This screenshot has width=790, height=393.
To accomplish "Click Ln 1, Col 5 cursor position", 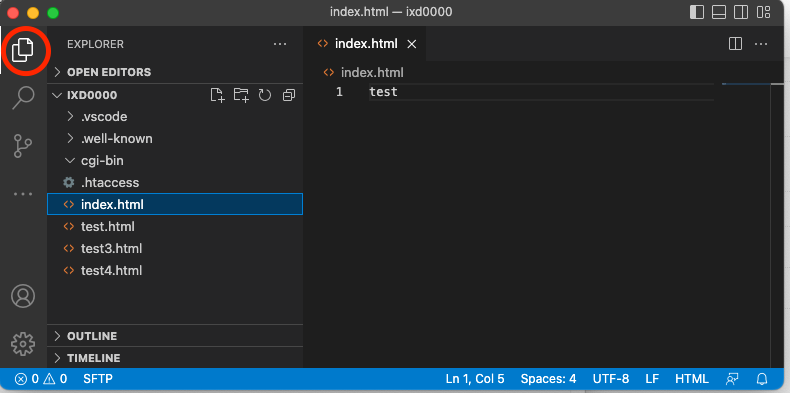I will (x=475, y=379).
